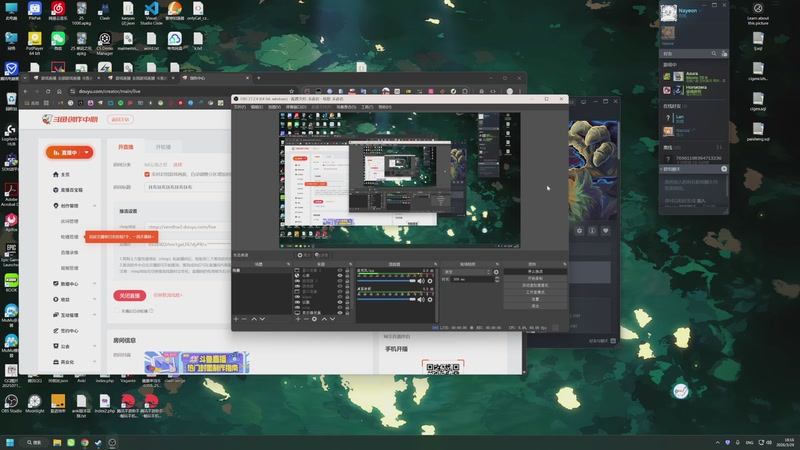Click red close-live button on Douyu page
The image size is (800, 450).
click(x=130, y=295)
